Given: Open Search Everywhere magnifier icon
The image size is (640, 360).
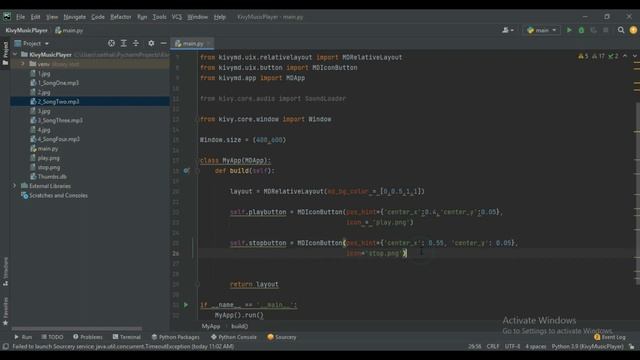Looking at the screenshot, I should pos(621,30).
